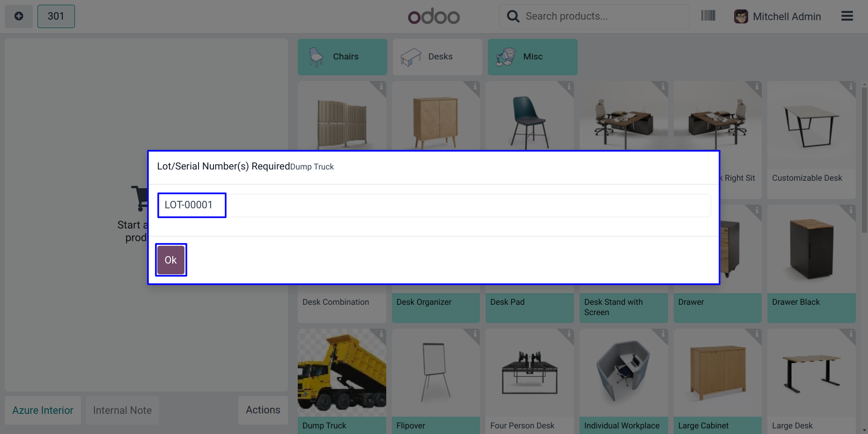The width and height of the screenshot is (868, 434).
Task: Show info for the Customizable Desk product
Action: [851, 87]
